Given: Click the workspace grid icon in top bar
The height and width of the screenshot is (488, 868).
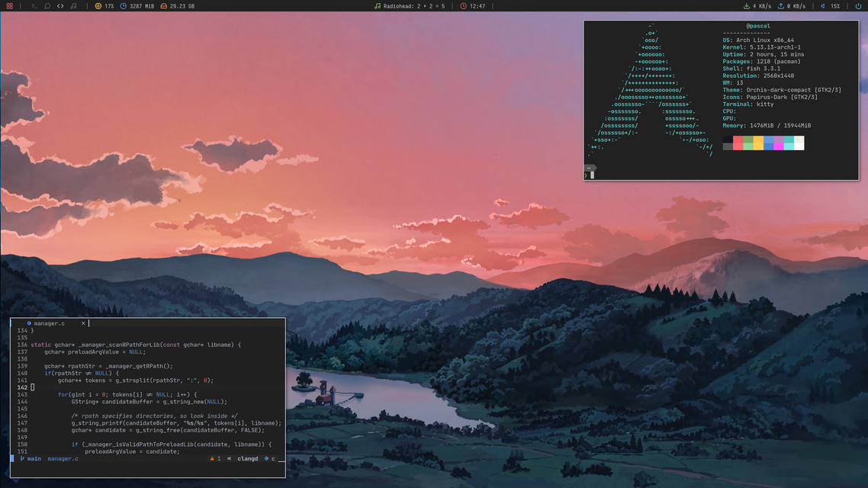Looking at the screenshot, I should 9,6.
